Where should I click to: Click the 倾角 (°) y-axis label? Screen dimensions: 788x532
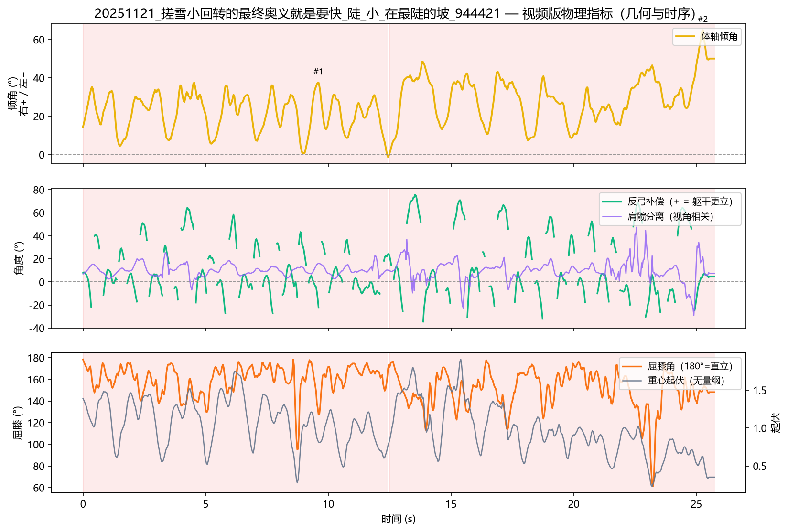(18, 94)
